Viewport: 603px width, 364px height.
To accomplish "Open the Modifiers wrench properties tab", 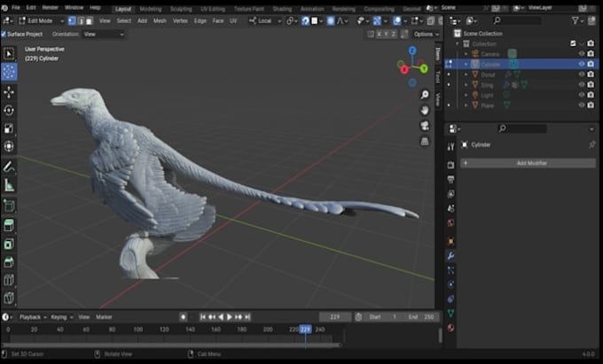I will click(450, 256).
